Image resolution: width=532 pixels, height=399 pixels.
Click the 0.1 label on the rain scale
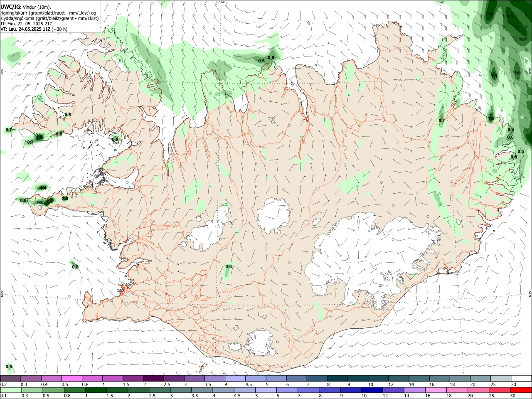[x=3, y=396]
